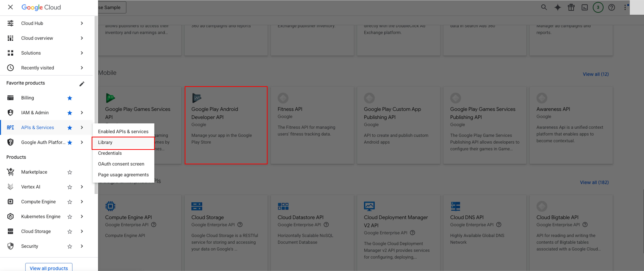Unpin IAM & Admin with its star

[x=70, y=113]
